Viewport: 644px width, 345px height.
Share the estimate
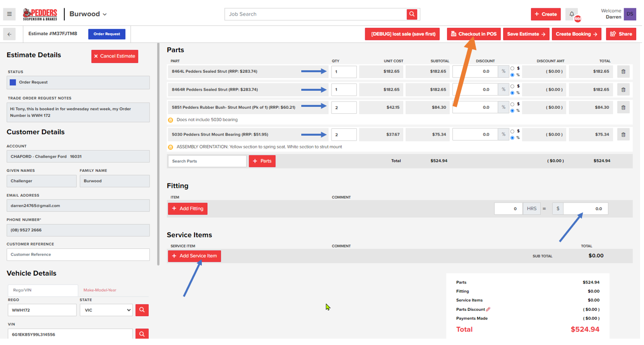tap(621, 34)
